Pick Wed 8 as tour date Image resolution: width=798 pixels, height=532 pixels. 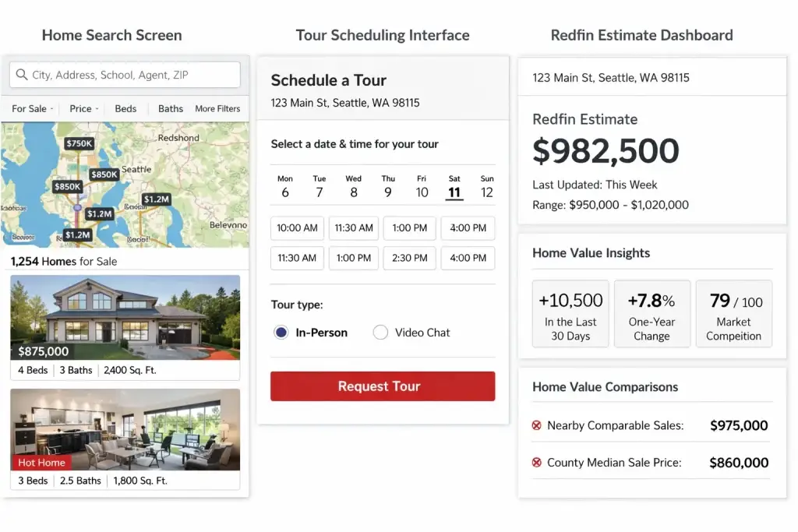click(353, 187)
